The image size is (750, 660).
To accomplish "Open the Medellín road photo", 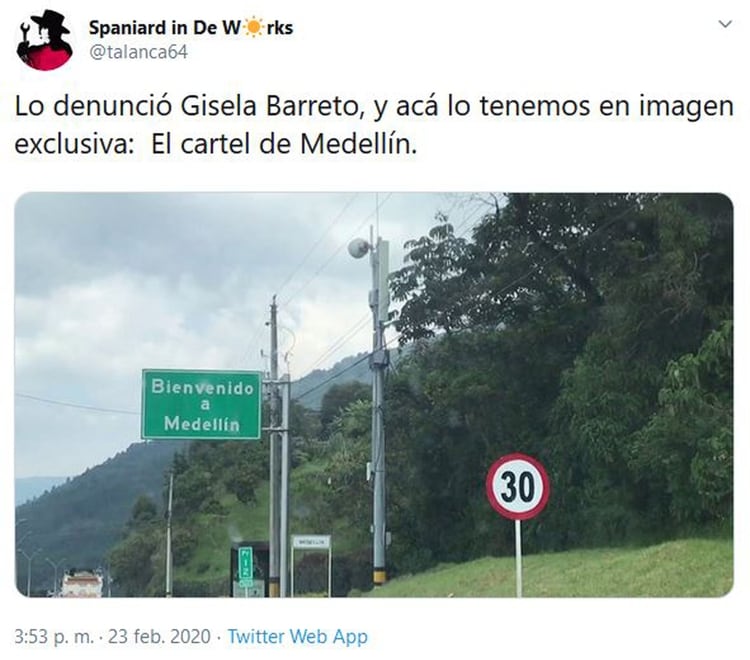I will click(x=374, y=395).
